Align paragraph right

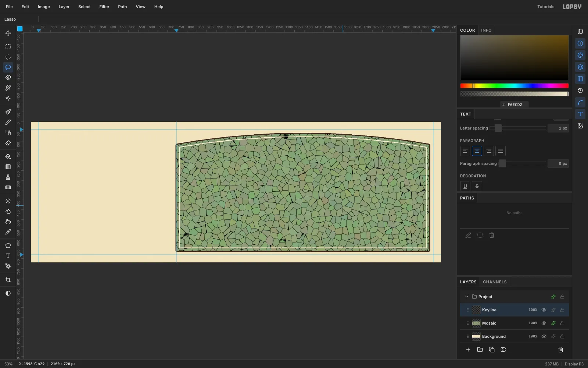489,151
